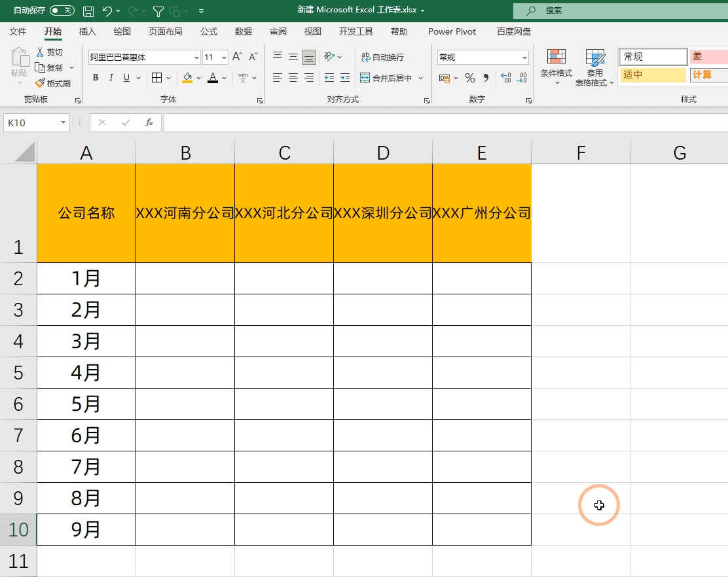Toggle Bold formatting

[96, 77]
